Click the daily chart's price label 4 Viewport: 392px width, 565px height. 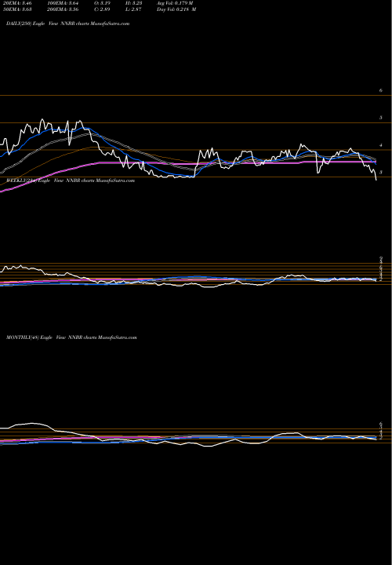coord(381,145)
